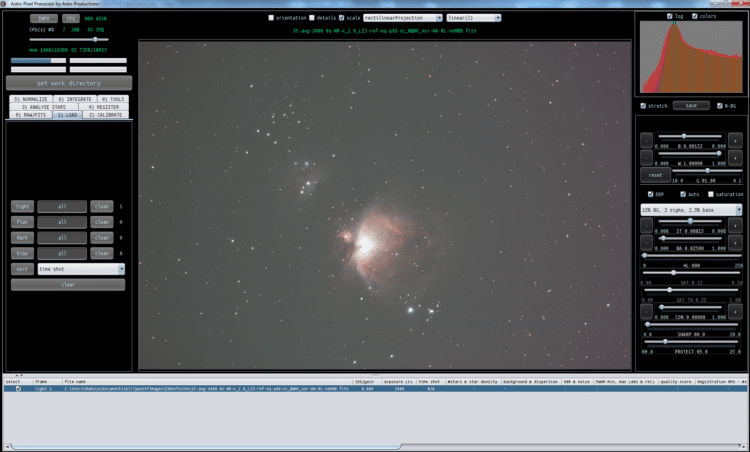Toggle the log histogram checkbox
Screen dimensions: 750x452
pos(670,16)
